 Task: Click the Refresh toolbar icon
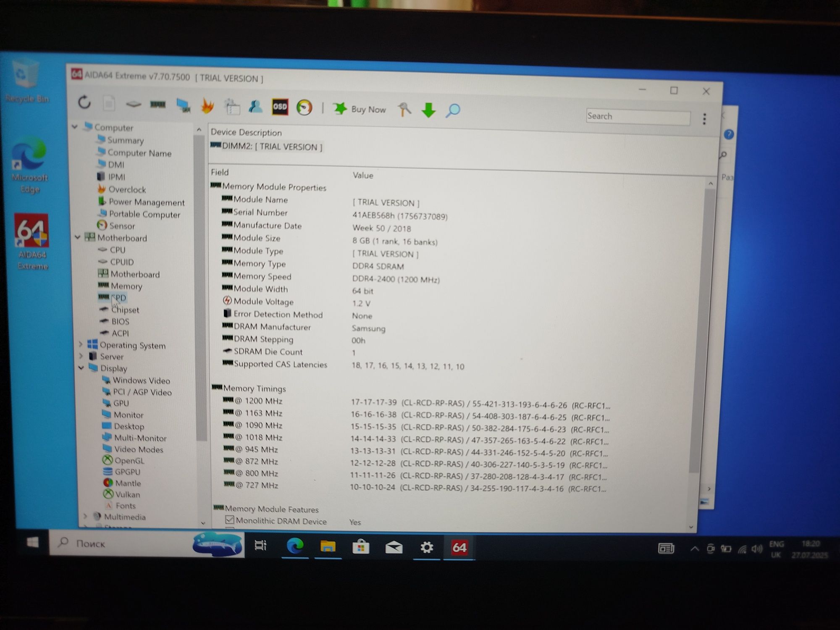point(84,102)
